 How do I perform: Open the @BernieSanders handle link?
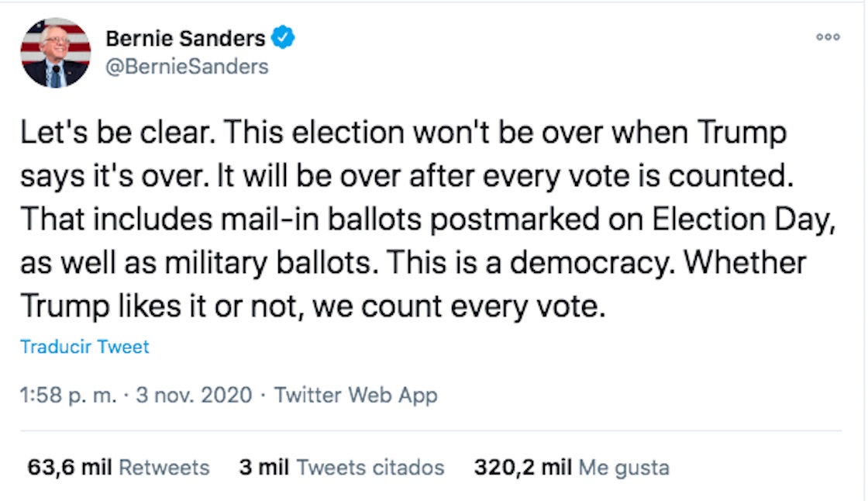click(187, 67)
